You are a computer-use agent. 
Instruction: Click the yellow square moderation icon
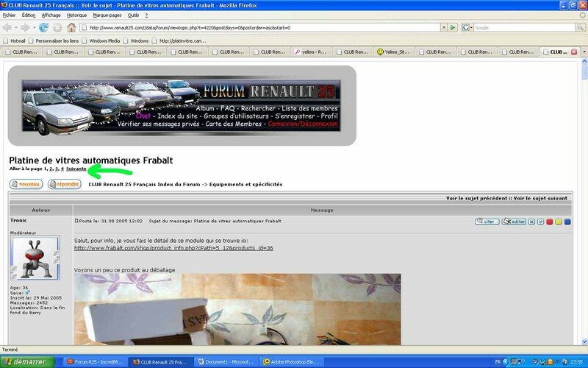[x=559, y=222]
